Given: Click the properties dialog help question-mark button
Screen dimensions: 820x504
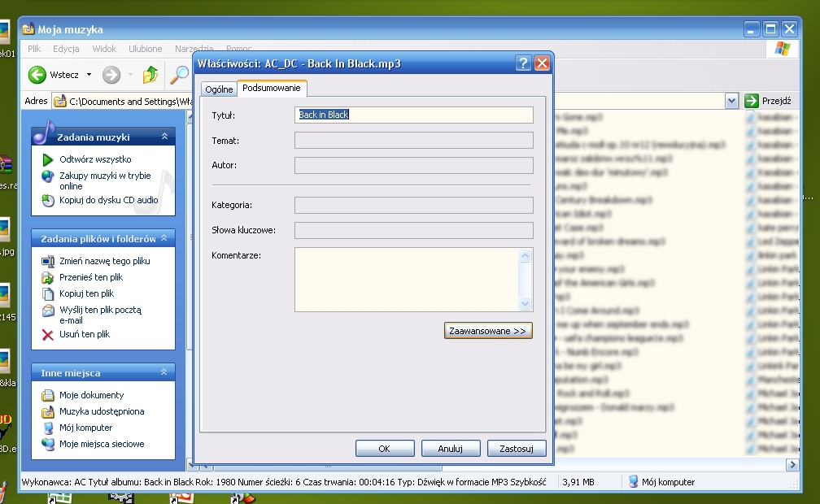Looking at the screenshot, I should point(523,63).
